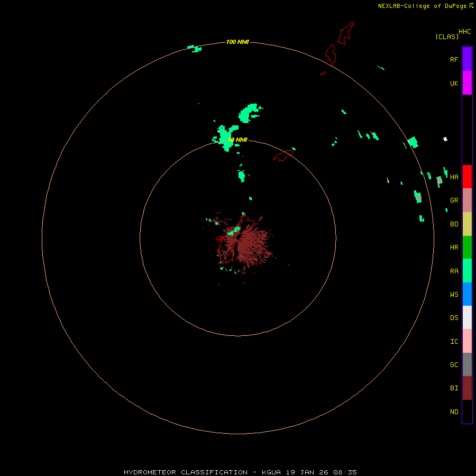Click the BI dark red legend swatch
The width and height of the screenshot is (476, 476).
(x=467, y=388)
